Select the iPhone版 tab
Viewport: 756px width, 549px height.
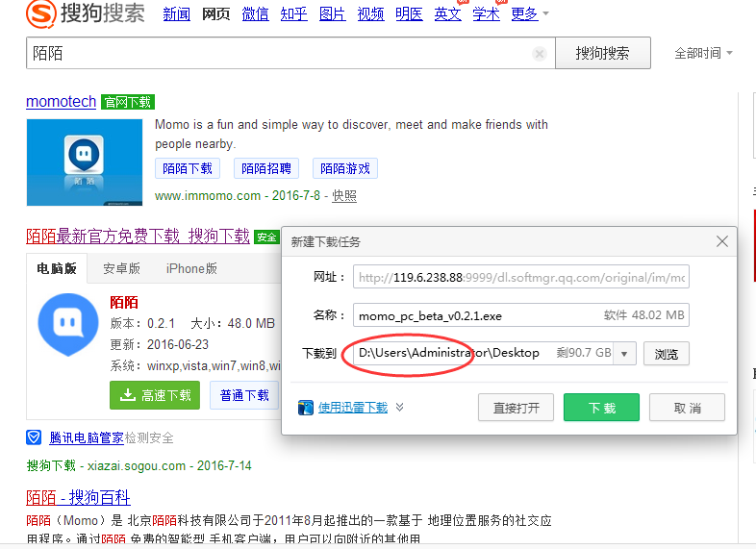click(191, 268)
